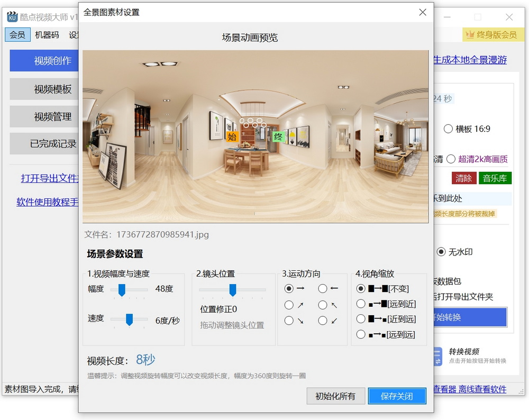The height and width of the screenshot is (420, 529).
Task: Choose the up-left ↖ motion direction
Action: tap(323, 305)
